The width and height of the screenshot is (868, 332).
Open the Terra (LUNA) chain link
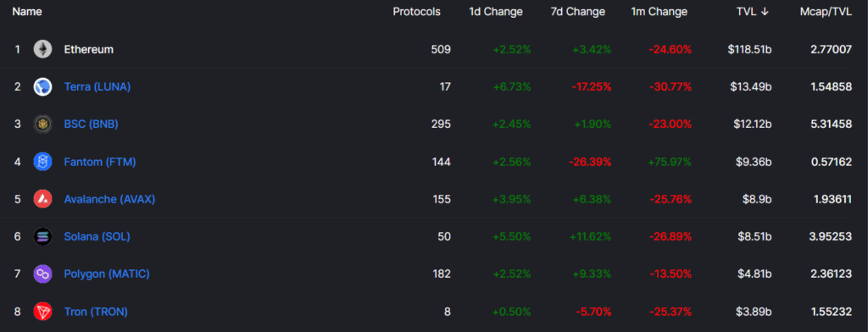97,87
